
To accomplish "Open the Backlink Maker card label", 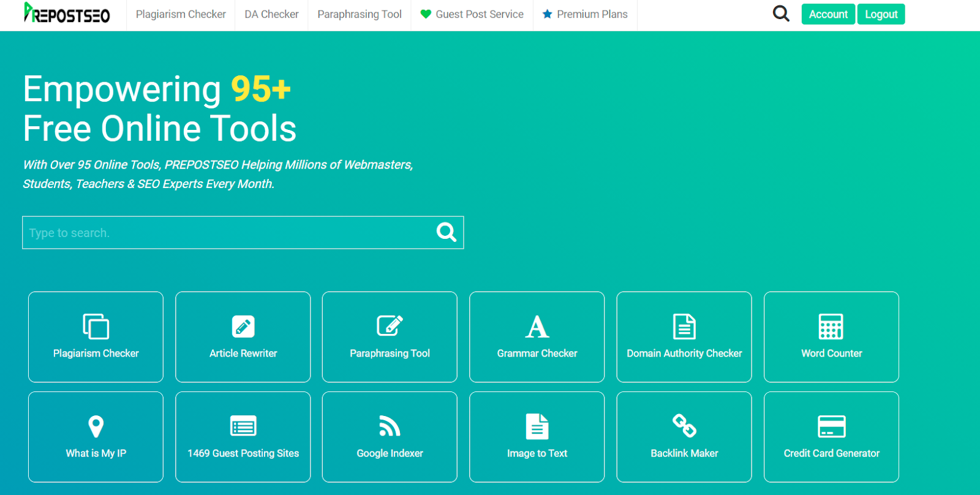I will (x=684, y=453).
